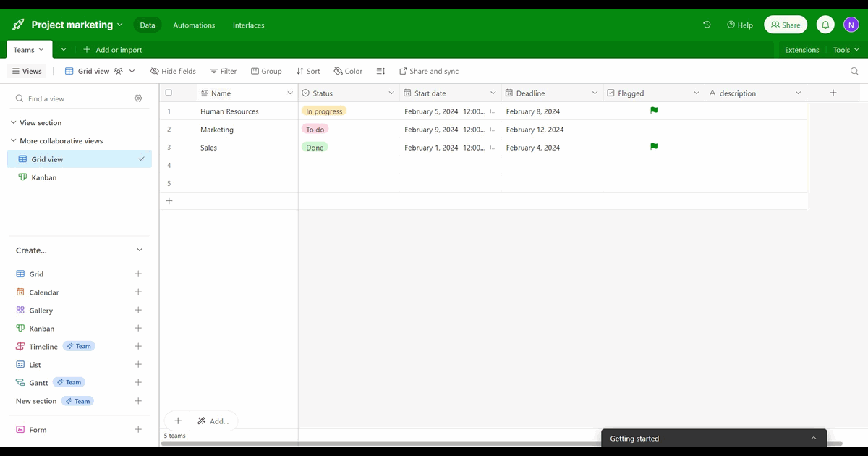This screenshot has height=456, width=868.
Task: Click plus beside Gallery create option
Action: (138, 311)
